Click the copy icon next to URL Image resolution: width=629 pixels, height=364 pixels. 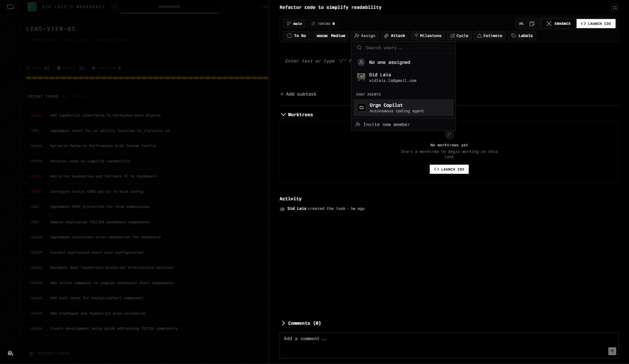[x=532, y=24]
